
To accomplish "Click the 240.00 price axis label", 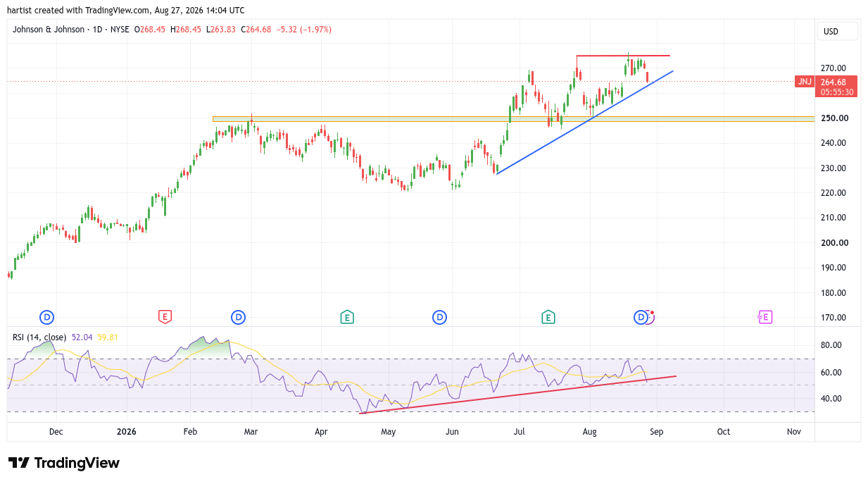I will [834, 143].
